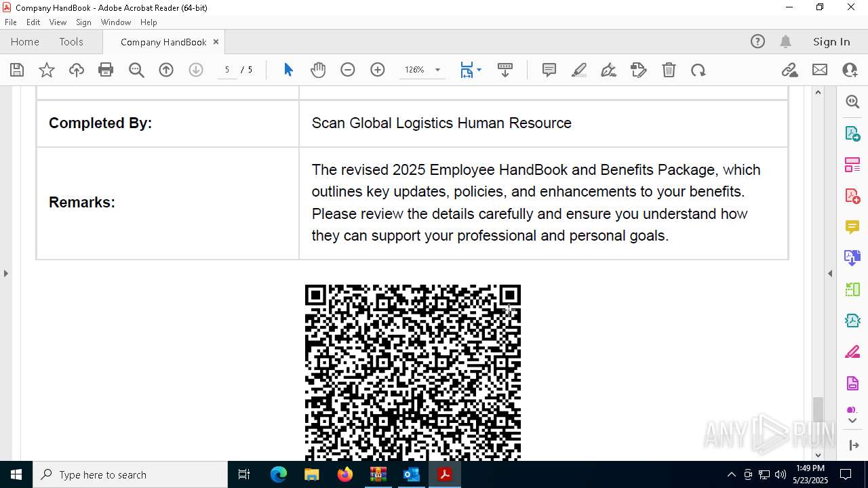This screenshot has width=868, height=488.
Task: Click the QR code image
Action: tap(413, 372)
